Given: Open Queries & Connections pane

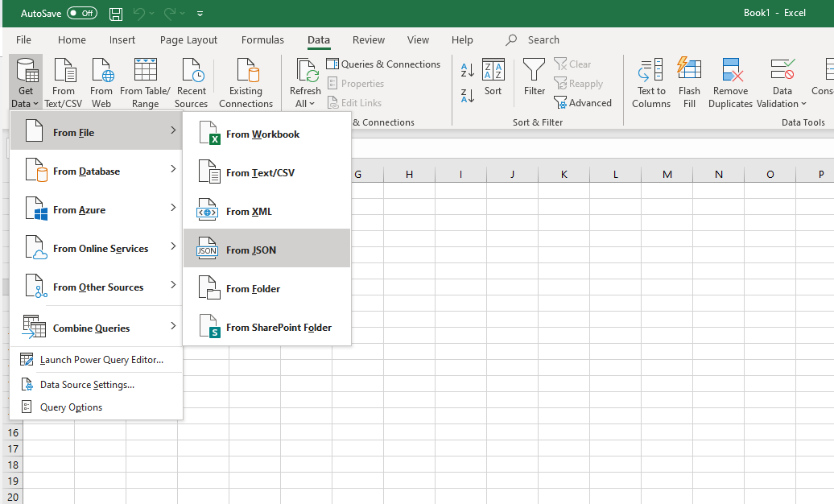Looking at the screenshot, I should [383, 64].
